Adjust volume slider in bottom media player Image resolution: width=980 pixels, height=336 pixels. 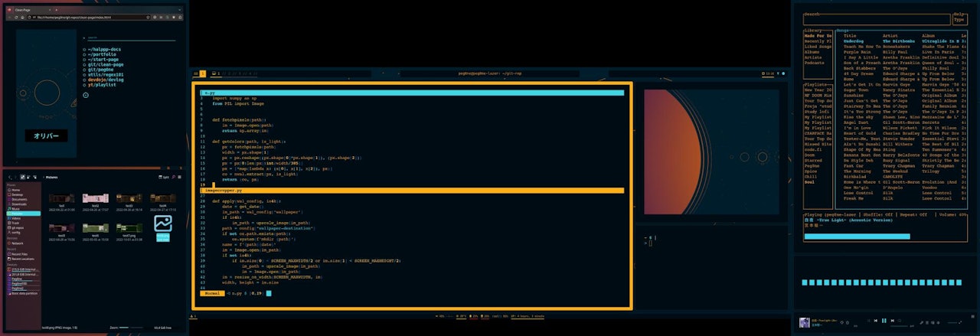(x=952, y=323)
